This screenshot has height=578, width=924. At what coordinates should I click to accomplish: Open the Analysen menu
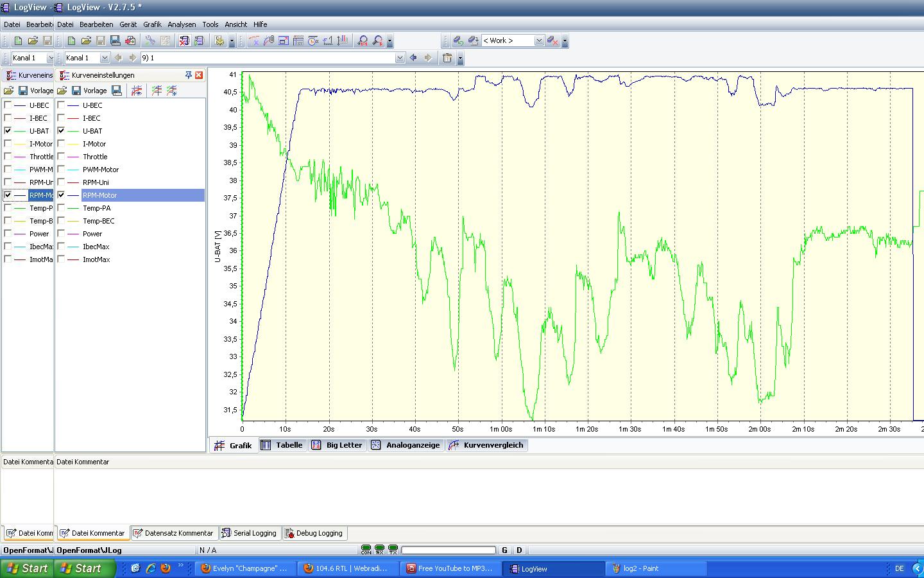182,24
